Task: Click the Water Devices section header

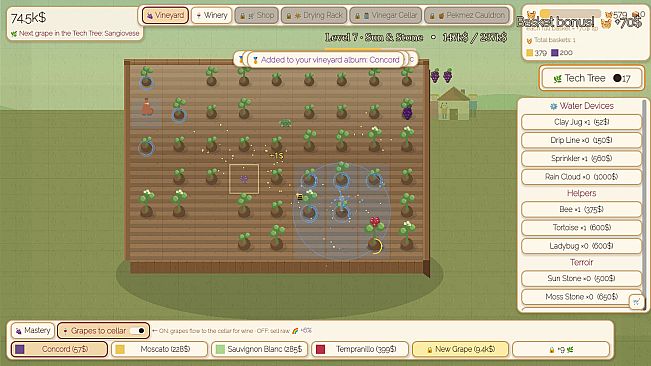Action: click(581, 106)
